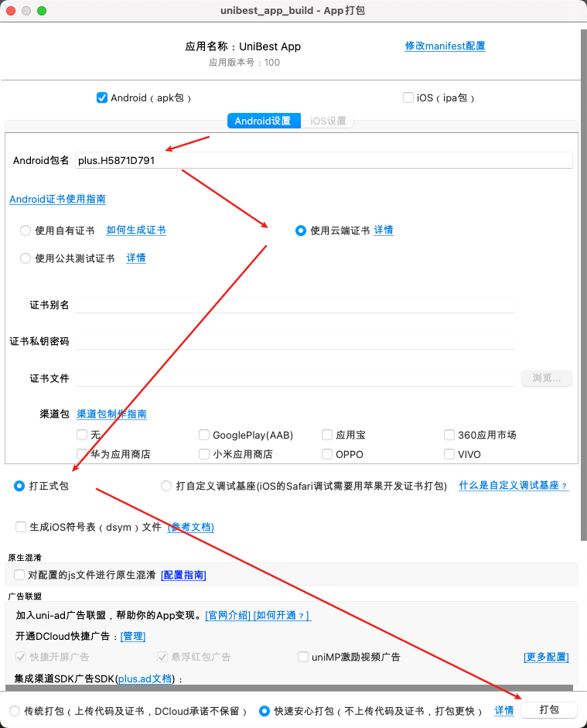
Task: Select the 打正式包 radio button
Action: (x=19, y=486)
